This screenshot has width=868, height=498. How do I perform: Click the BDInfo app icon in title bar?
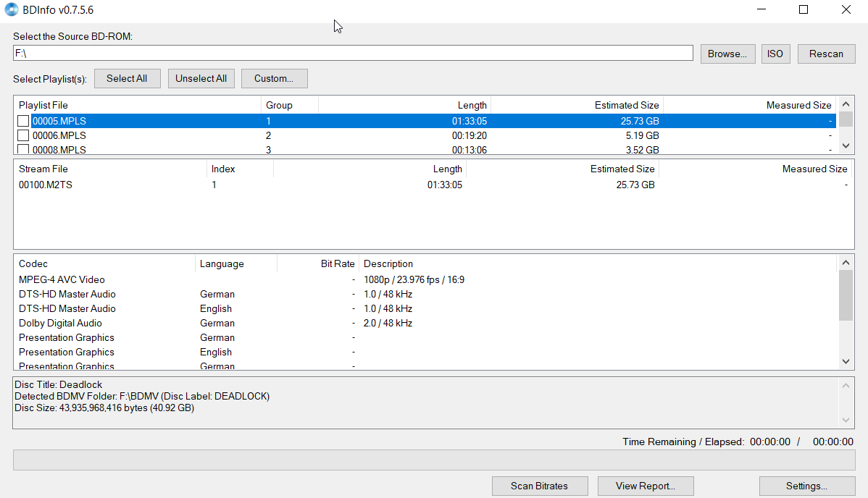click(x=11, y=9)
